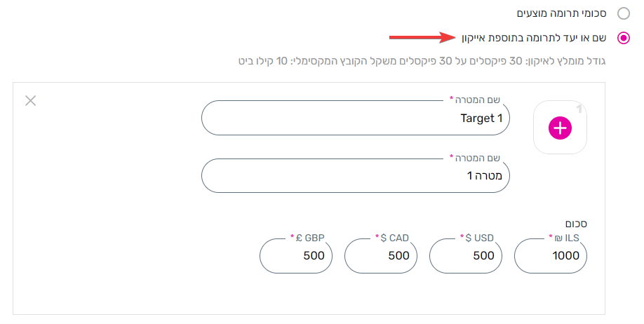Select the 'סכומי תרומה מוצעים' radio button
Image resolution: width=644 pixels, height=324 pixels.
tap(624, 13)
